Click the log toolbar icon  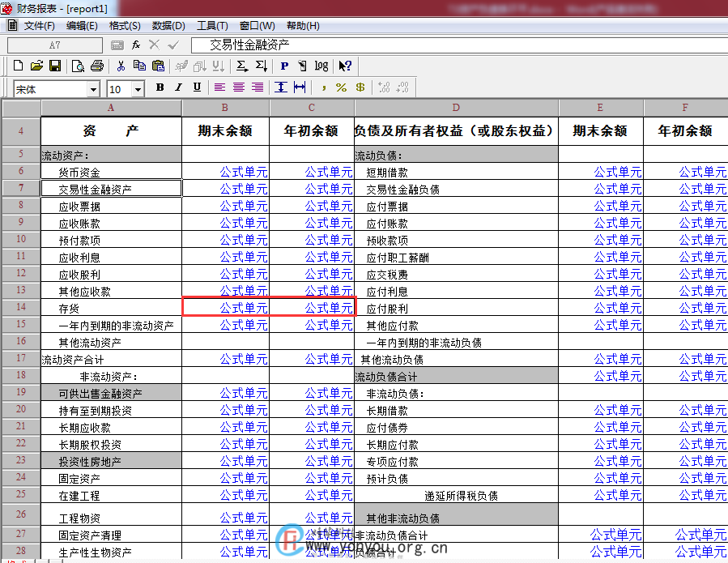(x=321, y=66)
